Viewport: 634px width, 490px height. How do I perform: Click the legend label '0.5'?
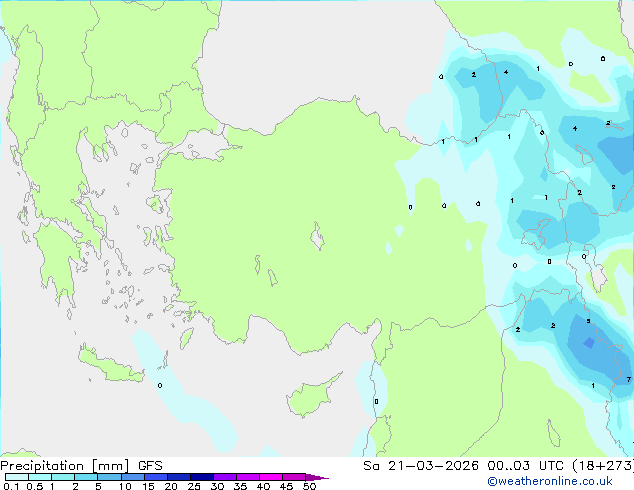[x=35, y=486]
